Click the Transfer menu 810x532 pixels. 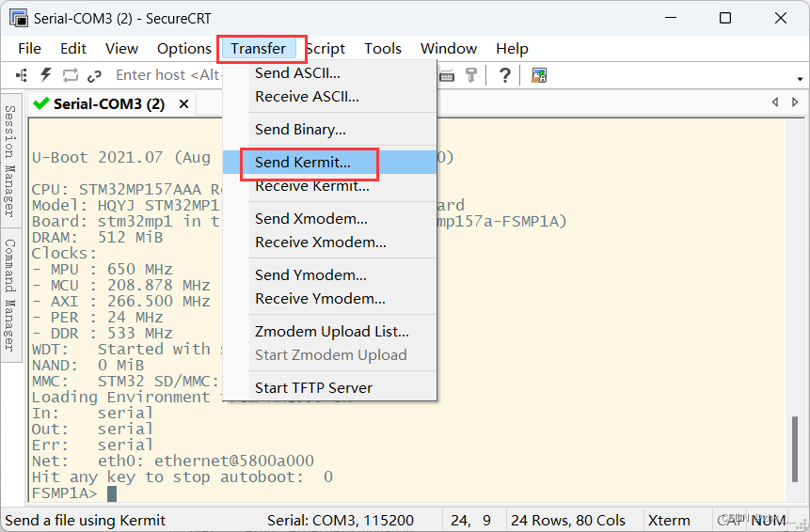coord(259,49)
